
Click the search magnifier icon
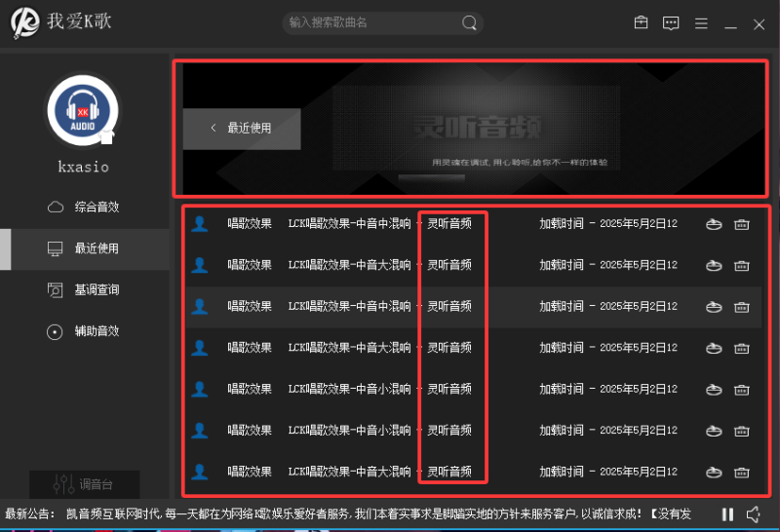[469, 22]
